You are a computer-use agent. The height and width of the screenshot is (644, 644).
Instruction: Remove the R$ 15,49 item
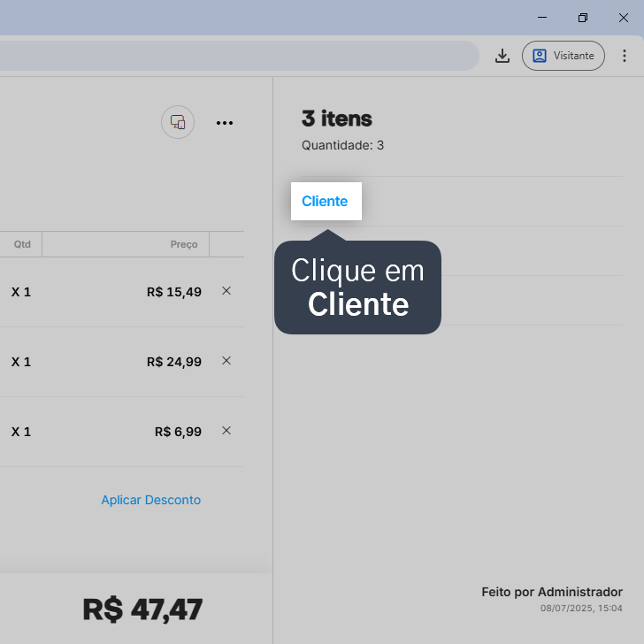pyautogui.click(x=226, y=291)
